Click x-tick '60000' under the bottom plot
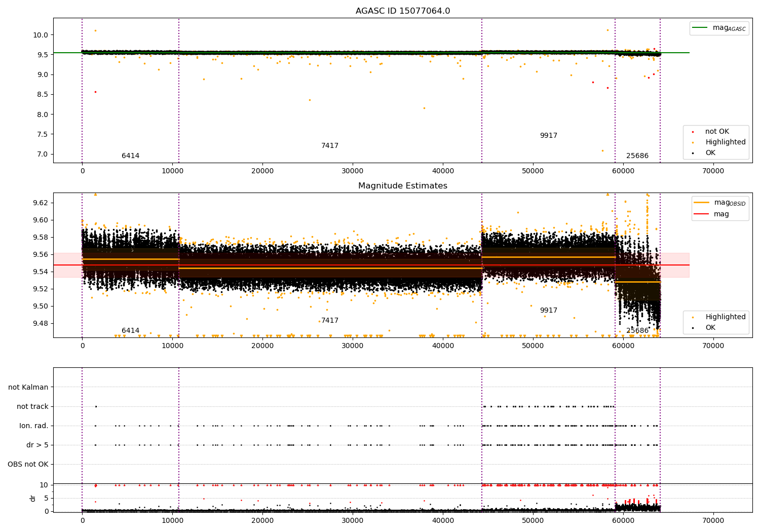 623,521
